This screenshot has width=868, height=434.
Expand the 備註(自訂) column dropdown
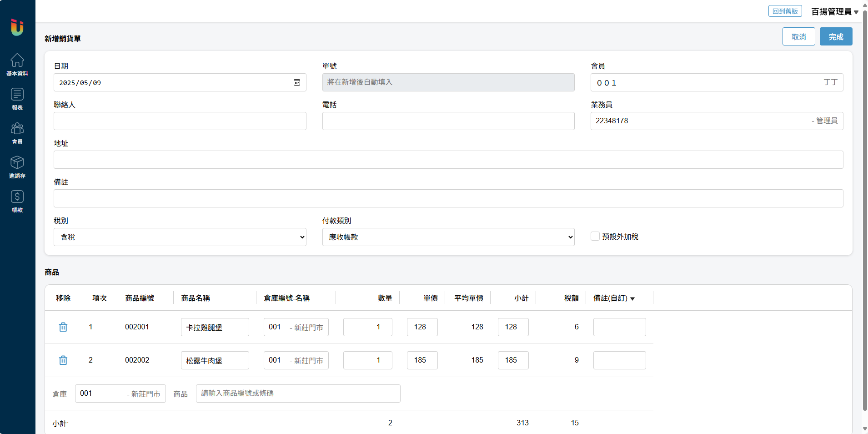click(x=632, y=298)
